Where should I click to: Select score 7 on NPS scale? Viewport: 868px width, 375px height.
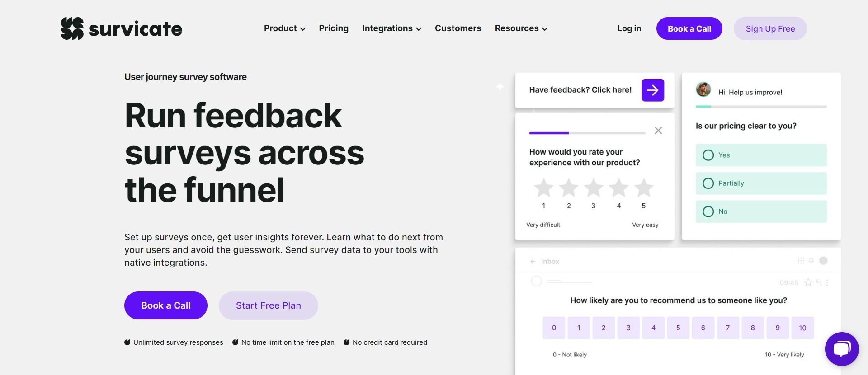tap(728, 328)
